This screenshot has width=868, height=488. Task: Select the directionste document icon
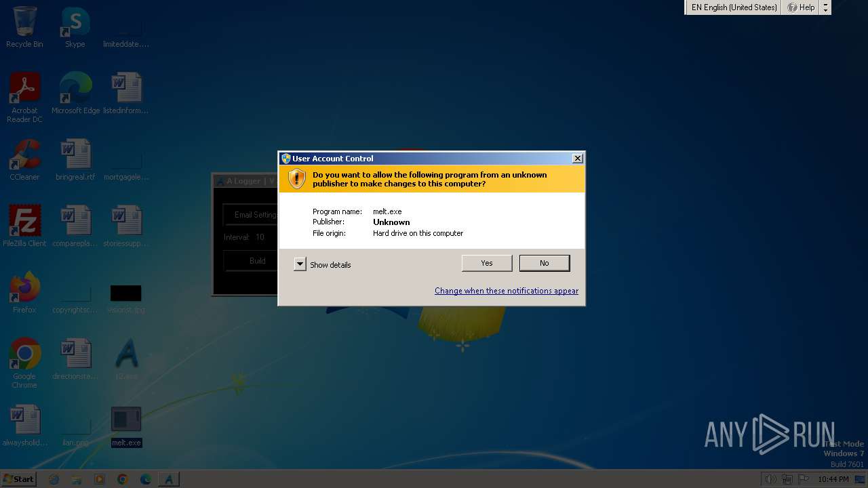pyautogui.click(x=75, y=359)
